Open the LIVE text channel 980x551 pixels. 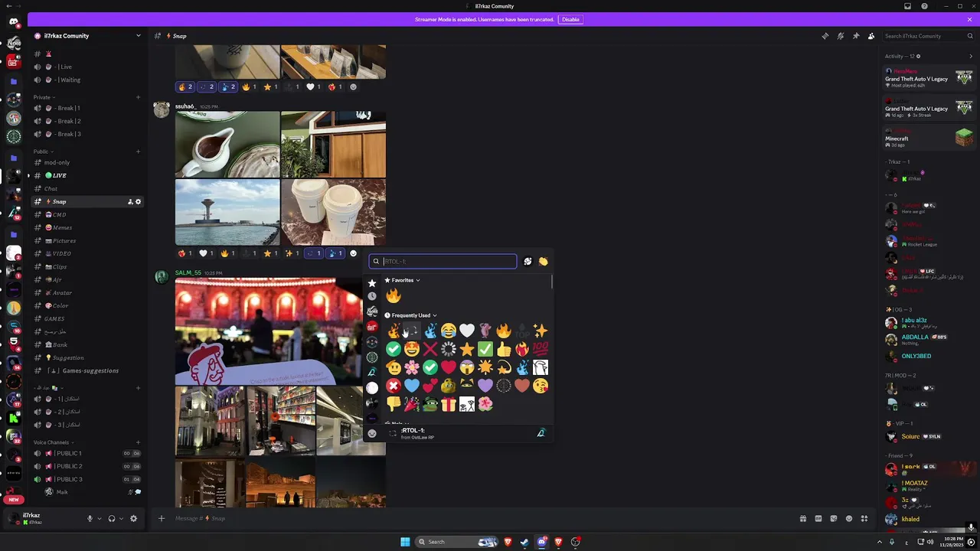coord(87,175)
